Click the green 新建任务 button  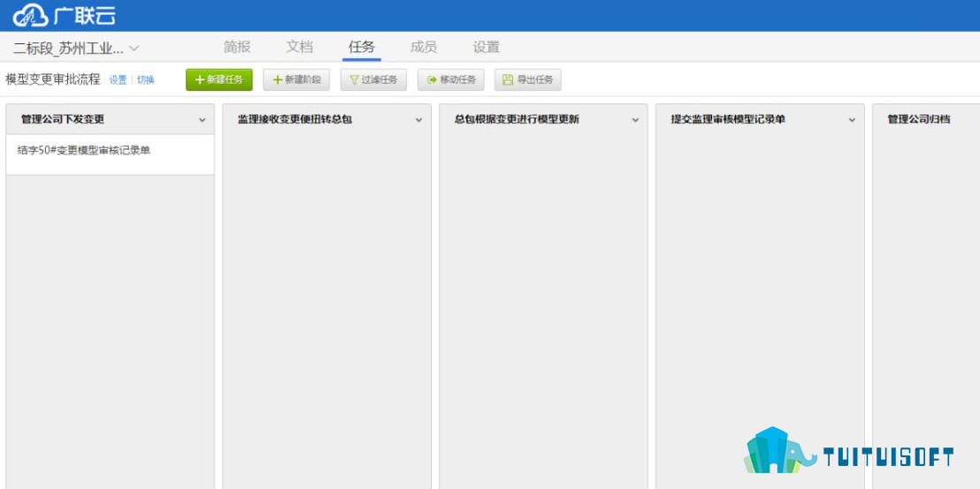click(x=219, y=80)
